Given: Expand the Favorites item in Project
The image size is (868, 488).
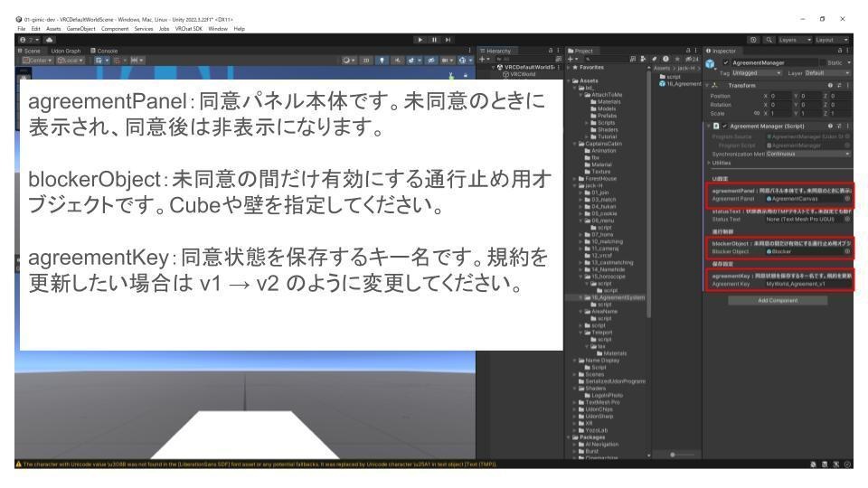Looking at the screenshot, I should pyautogui.click(x=570, y=68).
